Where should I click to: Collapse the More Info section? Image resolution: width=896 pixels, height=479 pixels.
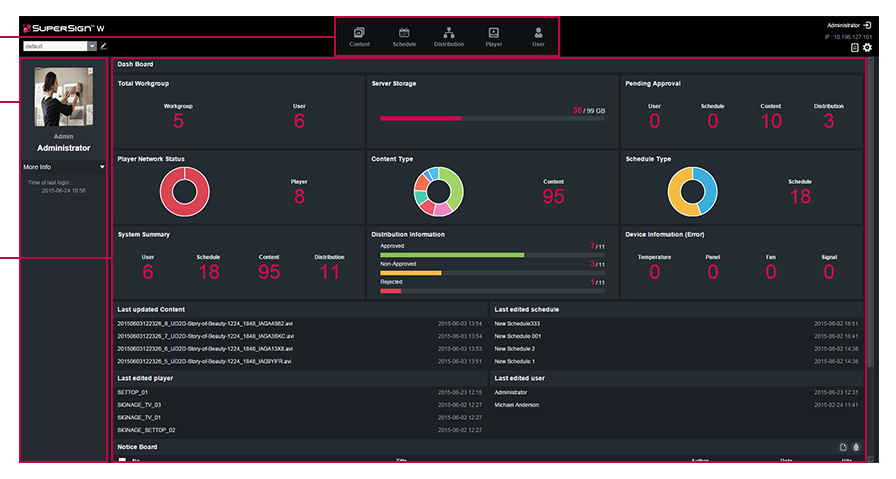(102, 167)
